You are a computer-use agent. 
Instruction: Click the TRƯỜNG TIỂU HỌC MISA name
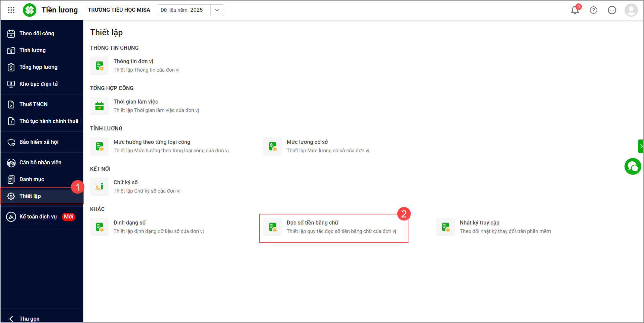click(x=119, y=10)
